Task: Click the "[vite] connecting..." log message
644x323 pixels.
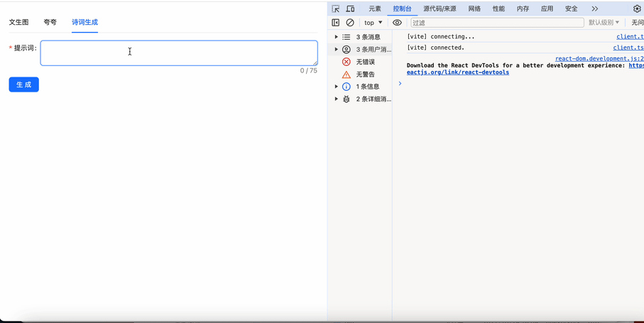Action: tap(440, 36)
